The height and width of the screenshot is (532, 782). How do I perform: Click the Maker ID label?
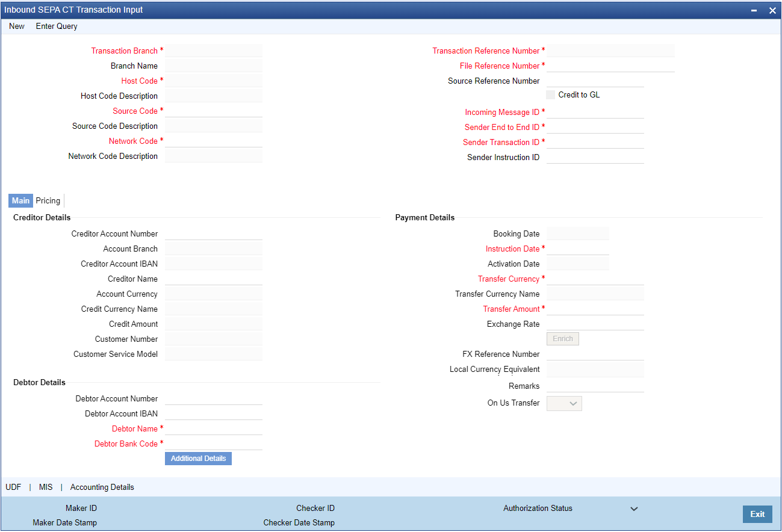(81, 508)
